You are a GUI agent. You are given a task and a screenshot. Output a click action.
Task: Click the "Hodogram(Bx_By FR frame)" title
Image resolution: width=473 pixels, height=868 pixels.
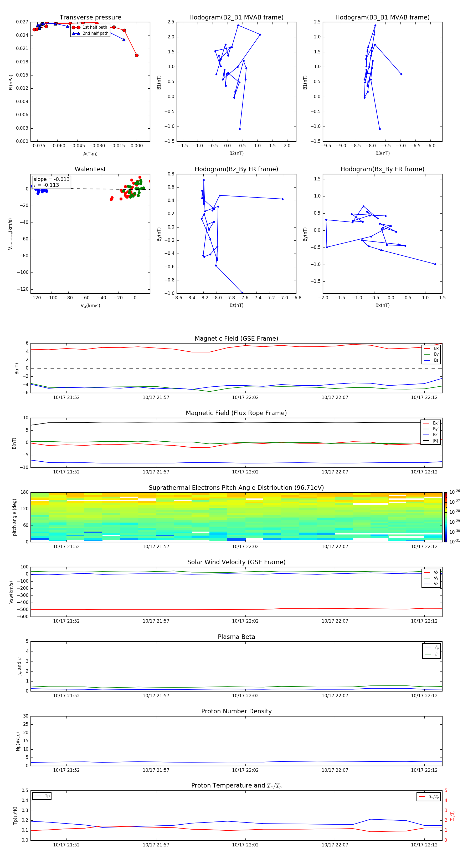click(x=382, y=169)
